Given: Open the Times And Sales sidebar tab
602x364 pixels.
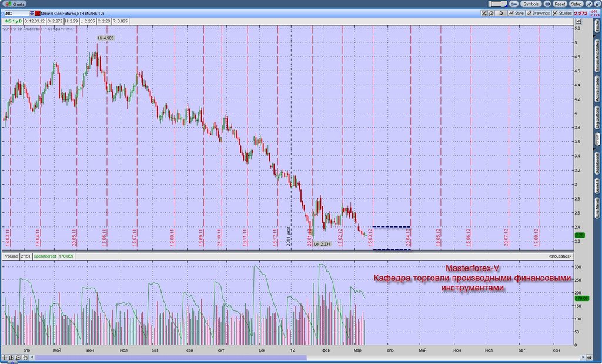Looking at the screenshot, I should pos(597,56).
